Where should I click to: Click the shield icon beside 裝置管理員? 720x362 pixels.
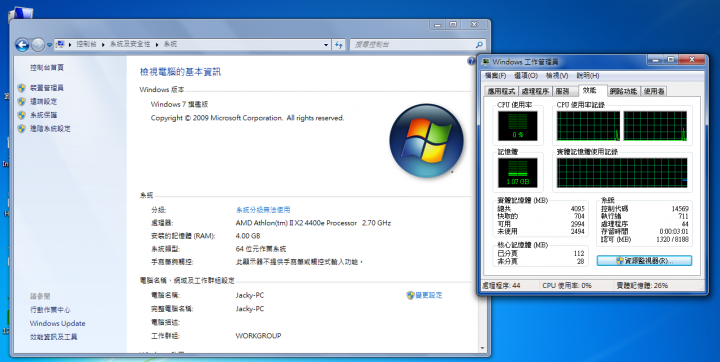[22, 88]
